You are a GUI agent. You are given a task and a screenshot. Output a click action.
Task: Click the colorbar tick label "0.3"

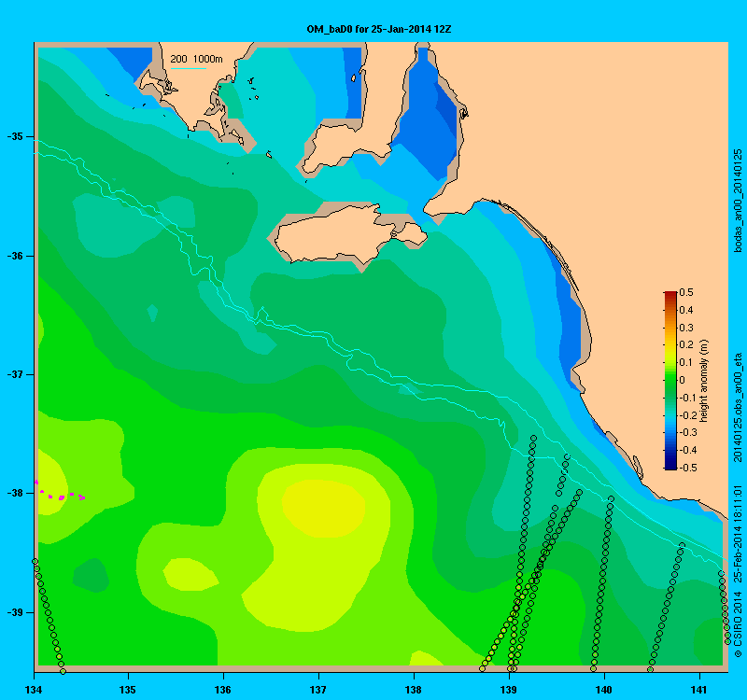686,328
